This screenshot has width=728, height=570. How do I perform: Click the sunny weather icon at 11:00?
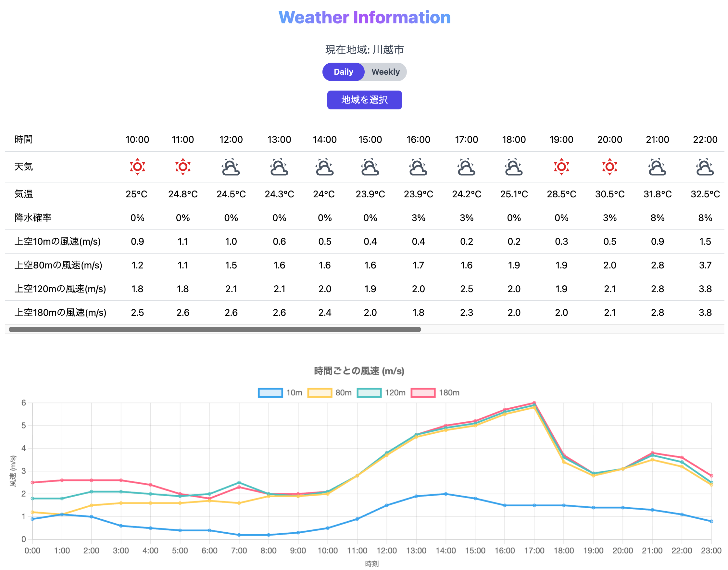pos(182,167)
